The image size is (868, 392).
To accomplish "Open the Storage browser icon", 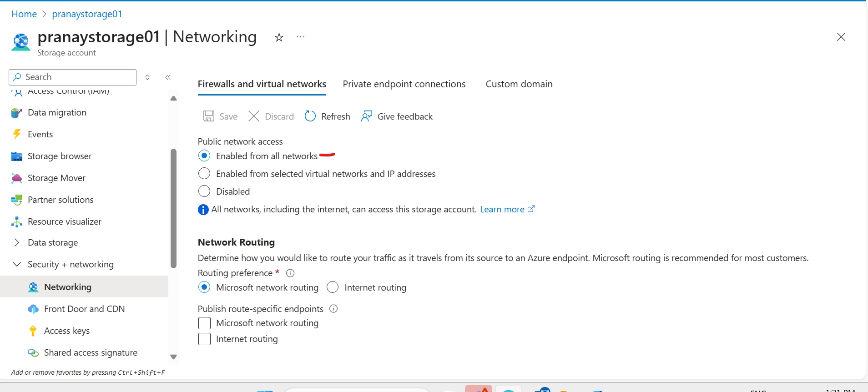I will [x=17, y=156].
